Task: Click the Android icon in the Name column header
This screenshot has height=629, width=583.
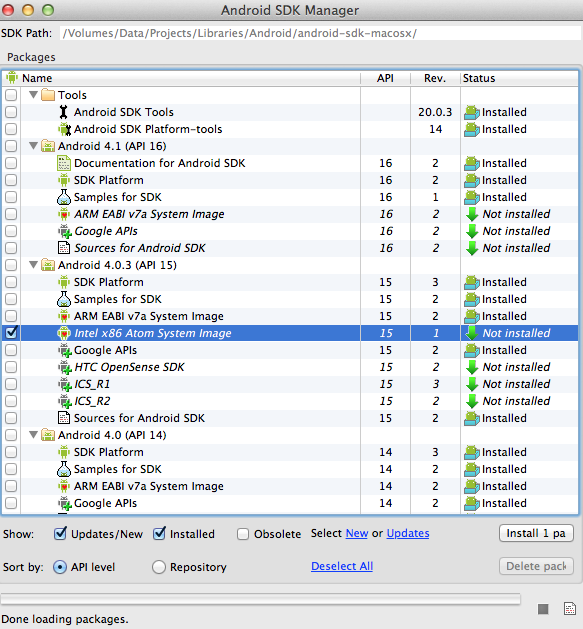Action: pyautogui.click(x=12, y=77)
